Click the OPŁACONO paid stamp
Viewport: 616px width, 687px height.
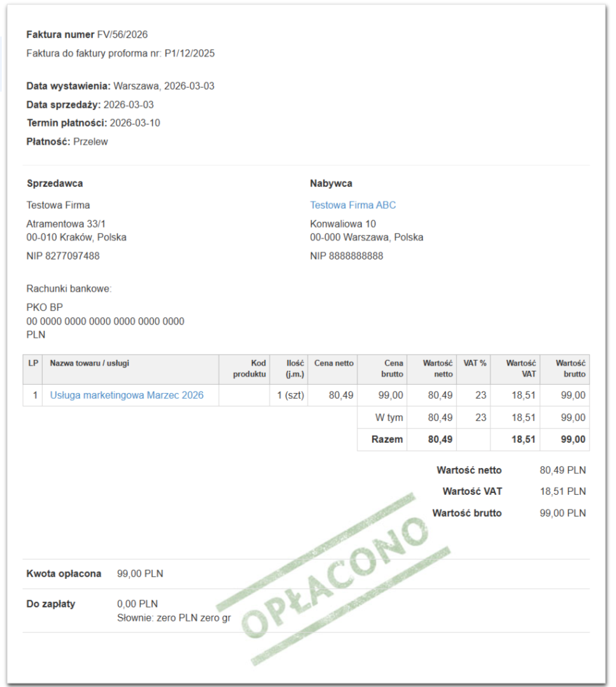pos(334,578)
